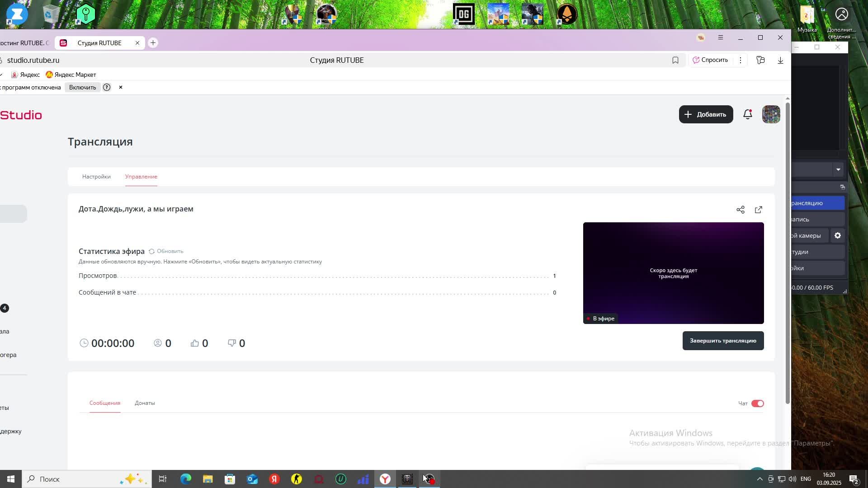Screen dimensions: 868x488
Task: Click the bookmark icon in address bar
Action: 675,60
